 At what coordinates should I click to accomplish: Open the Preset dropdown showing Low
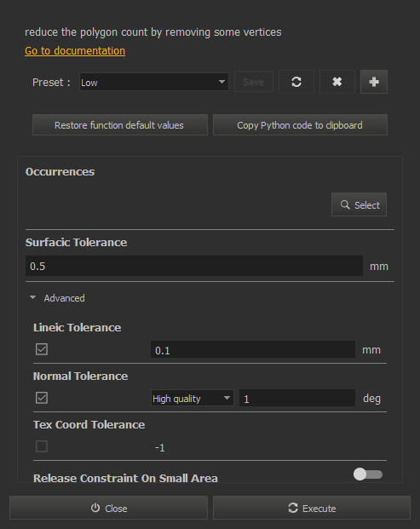(x=154, y=82)
